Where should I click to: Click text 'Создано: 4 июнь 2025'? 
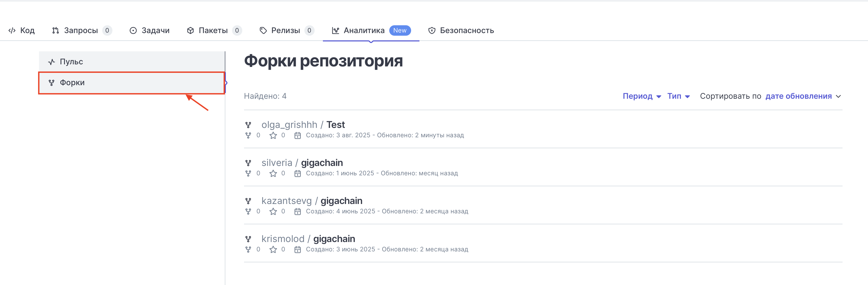[340, 212]
